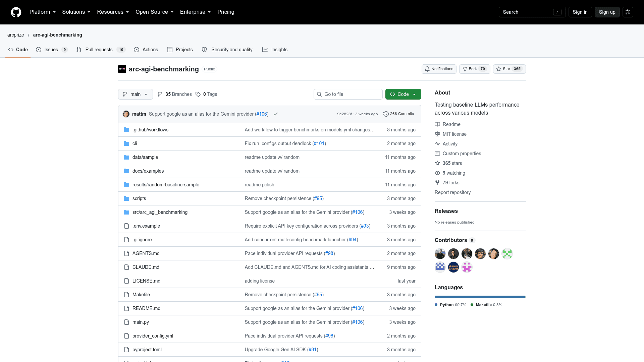Open the Actions tab

point(146,50)
